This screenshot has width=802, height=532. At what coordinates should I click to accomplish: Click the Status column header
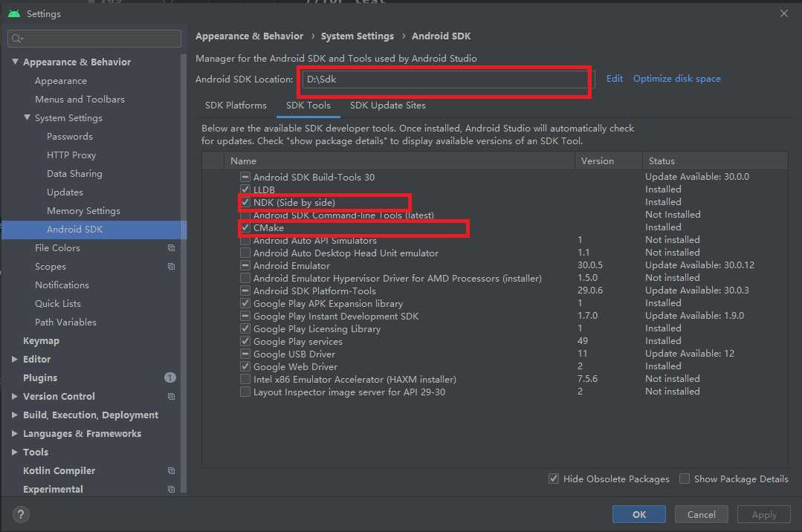(715, 160)
